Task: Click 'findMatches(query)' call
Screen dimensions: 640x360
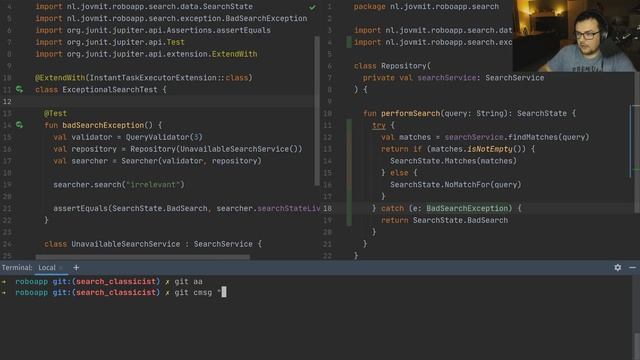Action: point(549,137)
